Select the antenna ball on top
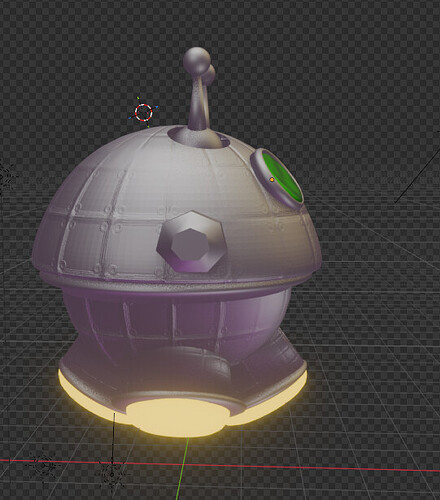This screenshot has height=500, width=440. [197, 61]
